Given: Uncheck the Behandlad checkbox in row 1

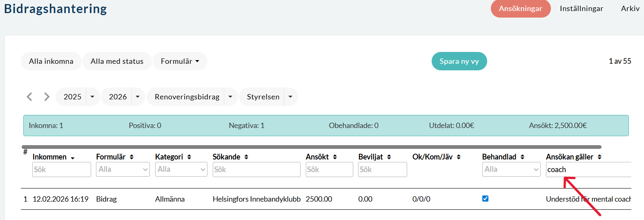Looking at the screenshot, I should point(485,199).
